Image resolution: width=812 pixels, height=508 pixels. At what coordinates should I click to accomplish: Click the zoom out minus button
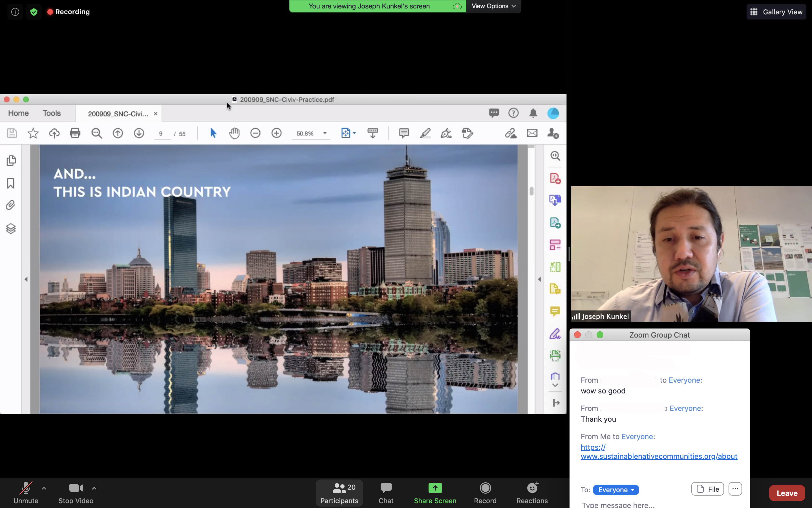click(x=255, y=133)
